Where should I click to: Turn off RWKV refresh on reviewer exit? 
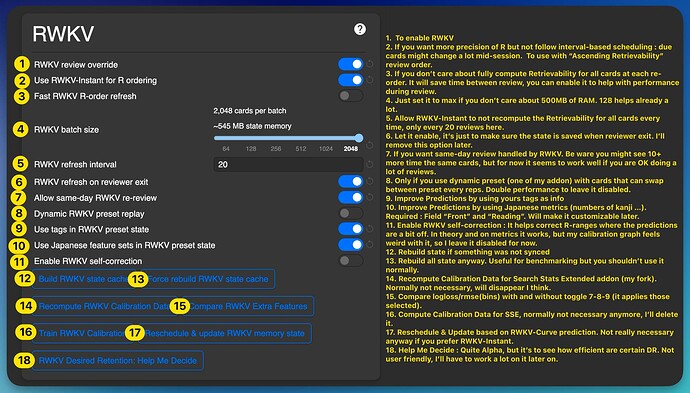coord(351,181)
